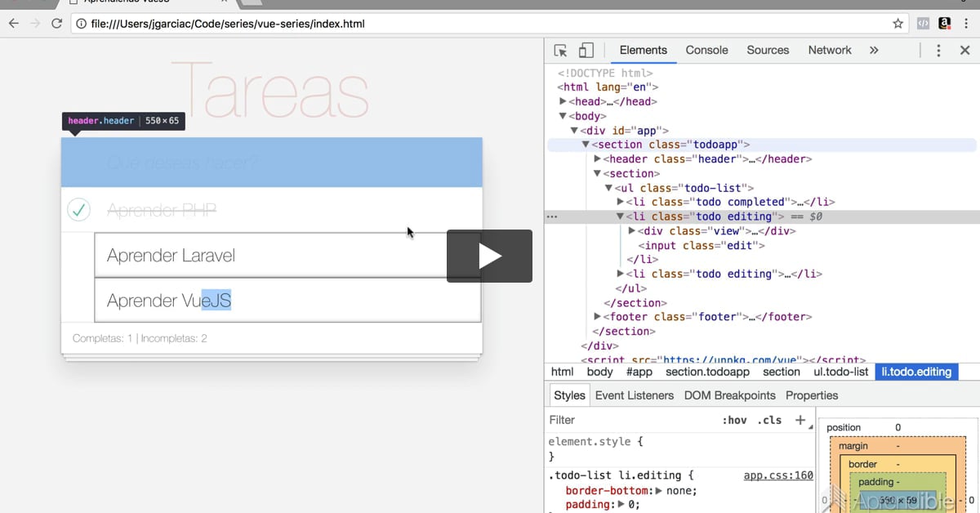Click the DOCTYPE html line
Screen dimensions: 980x513
[605, 73]
